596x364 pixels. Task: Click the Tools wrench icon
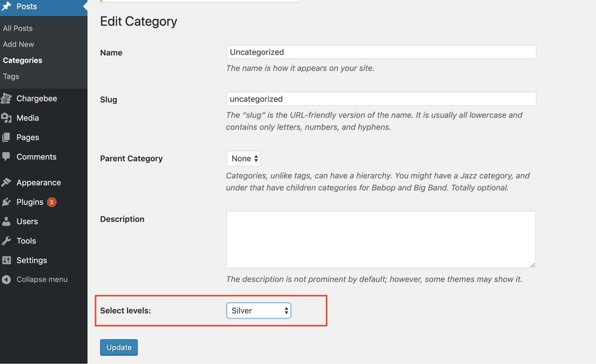pos(6,241)
